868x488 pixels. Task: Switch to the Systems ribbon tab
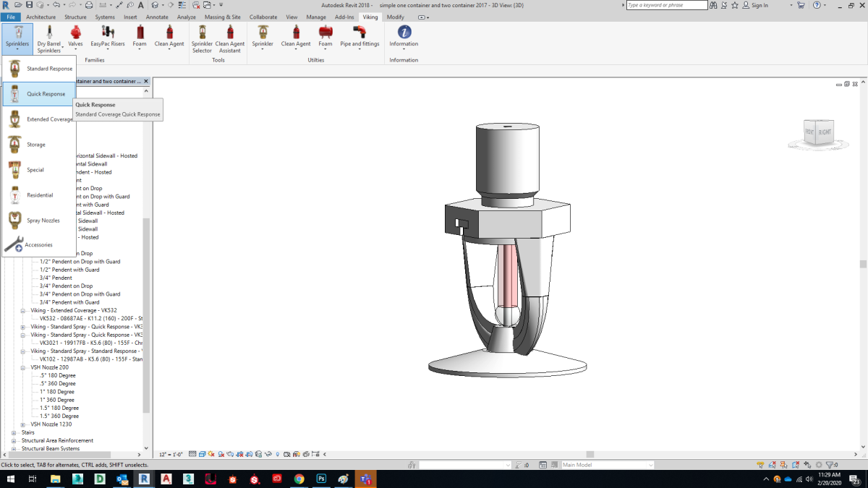click(x=105, y=17)
